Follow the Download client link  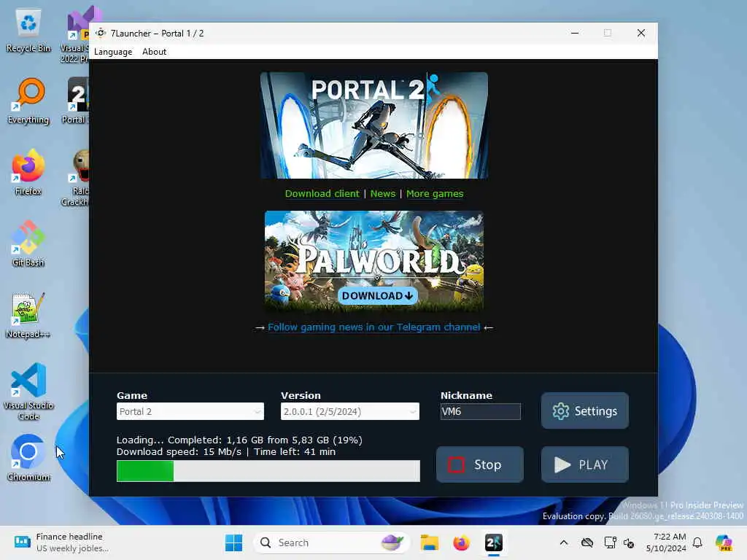322,194
